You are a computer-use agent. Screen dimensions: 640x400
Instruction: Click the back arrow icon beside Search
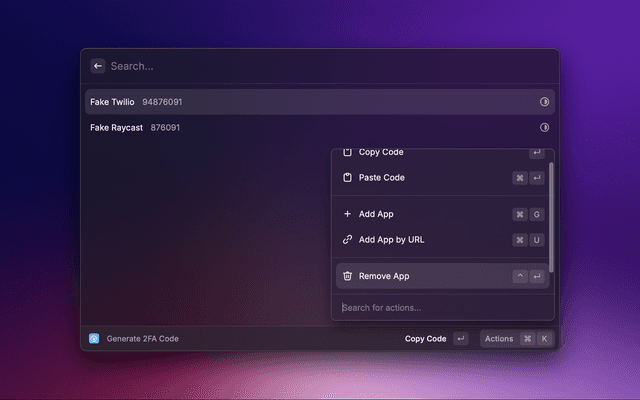[98, 66]
